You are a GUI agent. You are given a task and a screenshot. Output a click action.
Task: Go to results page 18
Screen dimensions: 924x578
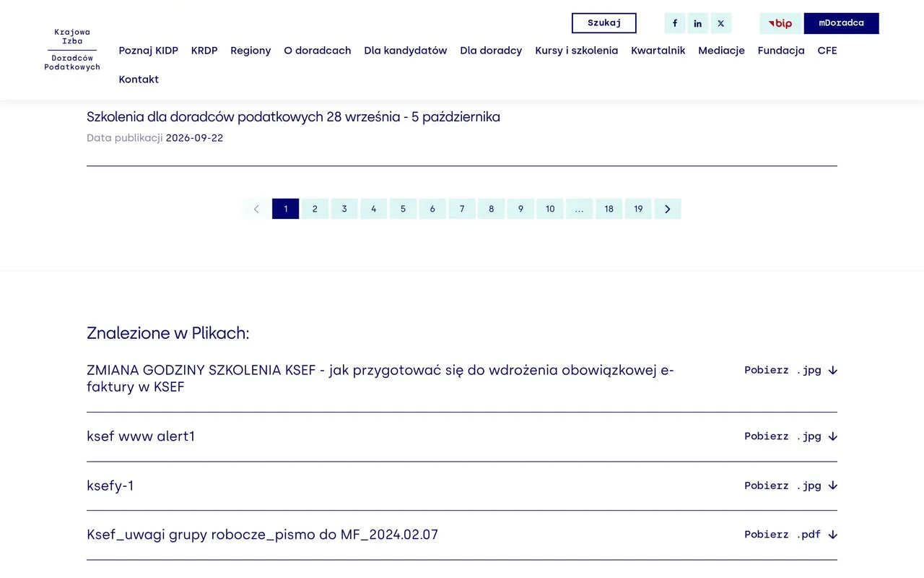[x=609, y=209]
